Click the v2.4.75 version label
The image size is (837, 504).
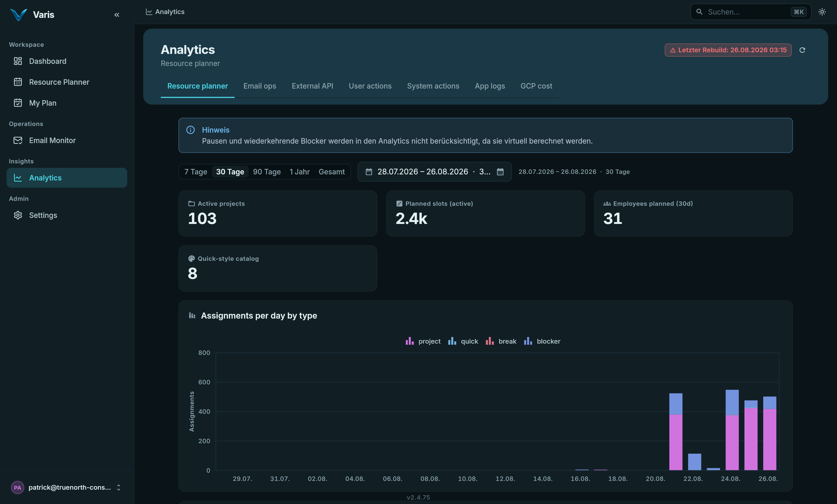tap(418, 497)
